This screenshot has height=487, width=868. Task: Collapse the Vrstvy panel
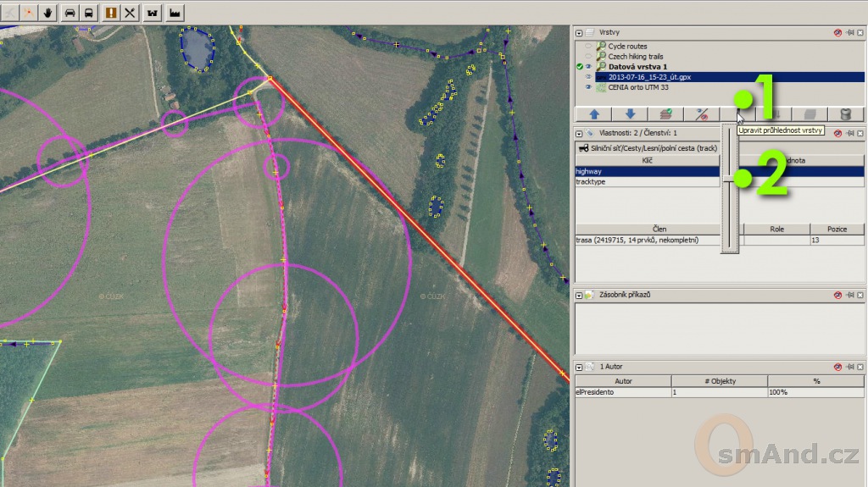coord(579,33)
